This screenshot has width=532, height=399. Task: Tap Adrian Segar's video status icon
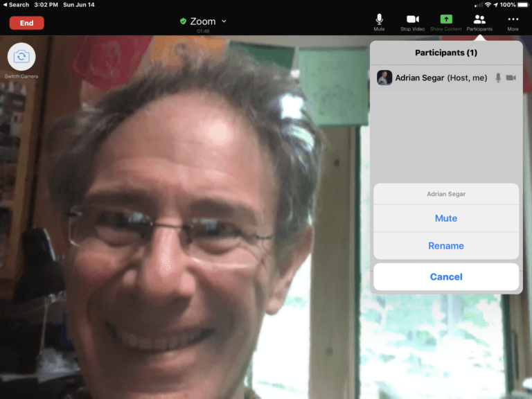point(511,78)
